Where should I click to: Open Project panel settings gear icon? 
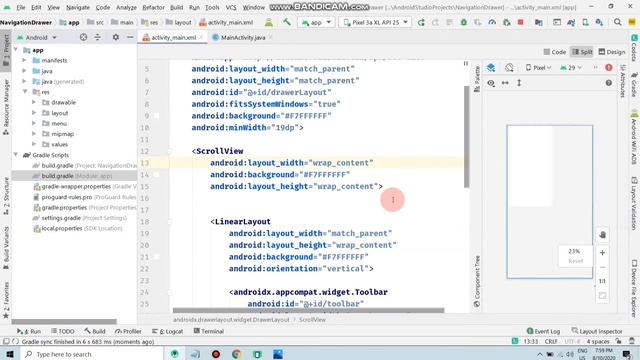tap(116, 37)
